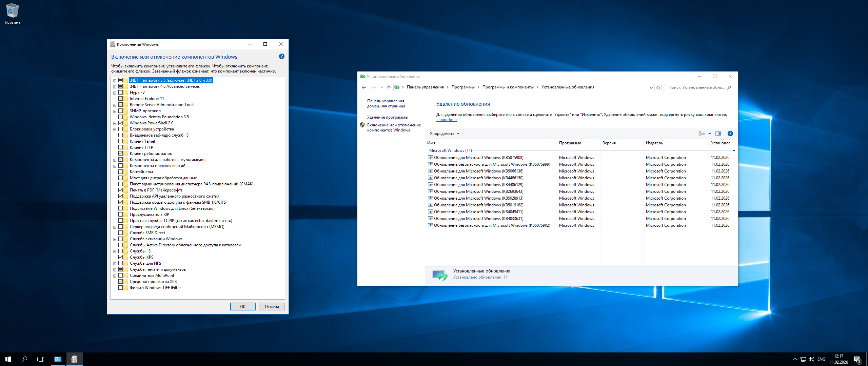
Task: Click the taskbar search magnifier icon
Action: pyautogui.click(x=24, y=359)
